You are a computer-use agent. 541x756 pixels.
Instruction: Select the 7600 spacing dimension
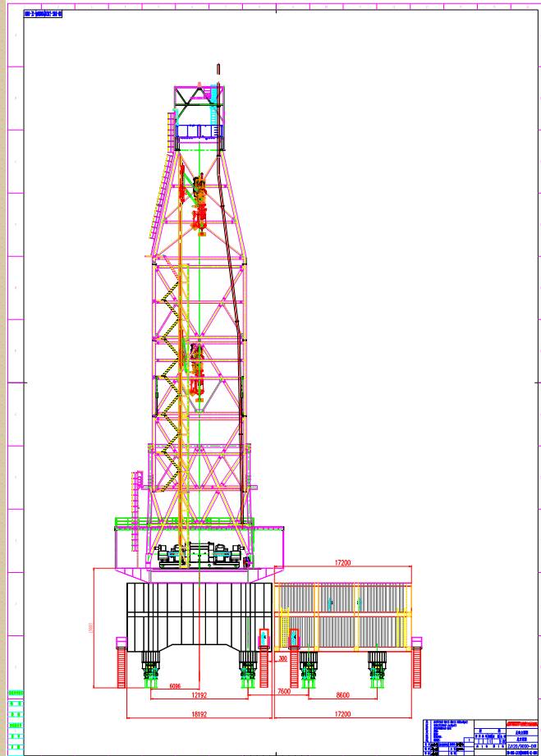pos(284,691)
